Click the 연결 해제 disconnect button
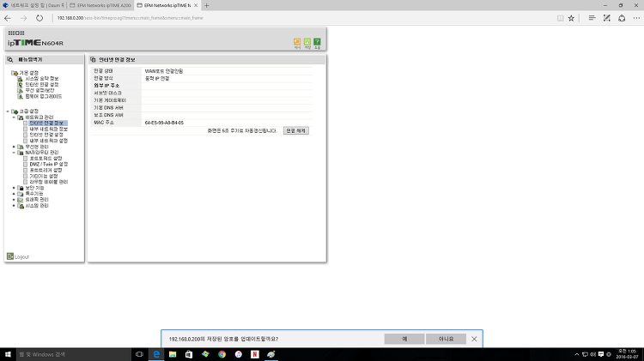This screenshot has width=644, height=361. click(295, 130)
